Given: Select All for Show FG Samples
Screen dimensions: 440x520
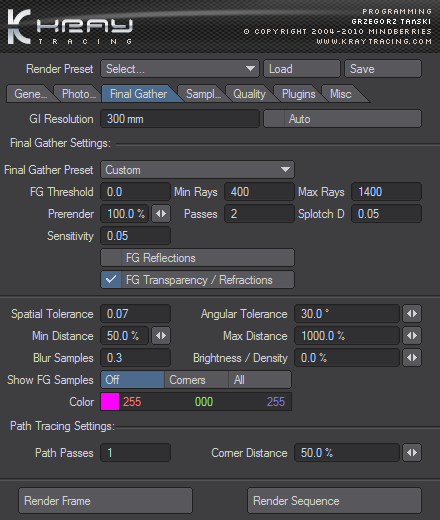Looking at the screenshot, I should coord(260,380).
